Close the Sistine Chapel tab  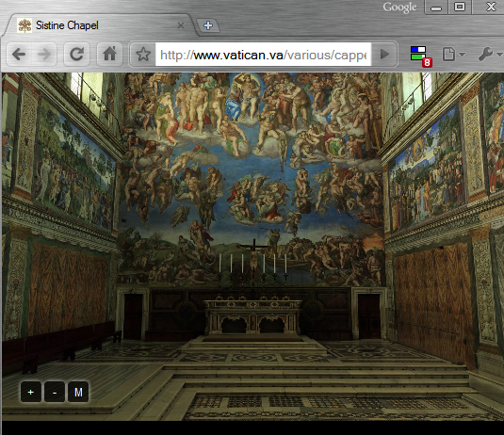181,25
